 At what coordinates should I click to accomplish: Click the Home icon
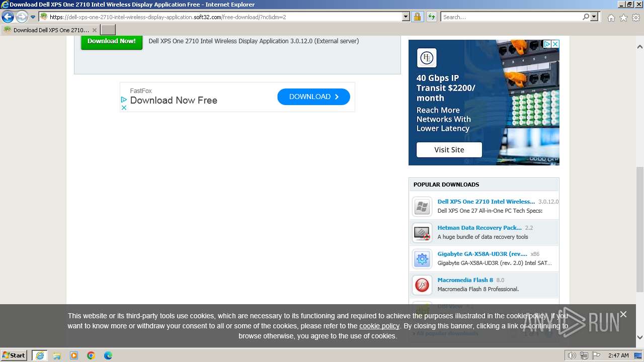[611, 18]
